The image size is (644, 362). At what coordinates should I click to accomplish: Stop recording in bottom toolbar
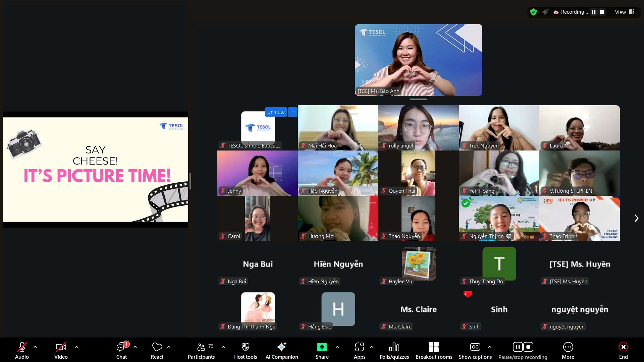click(528, 347)
